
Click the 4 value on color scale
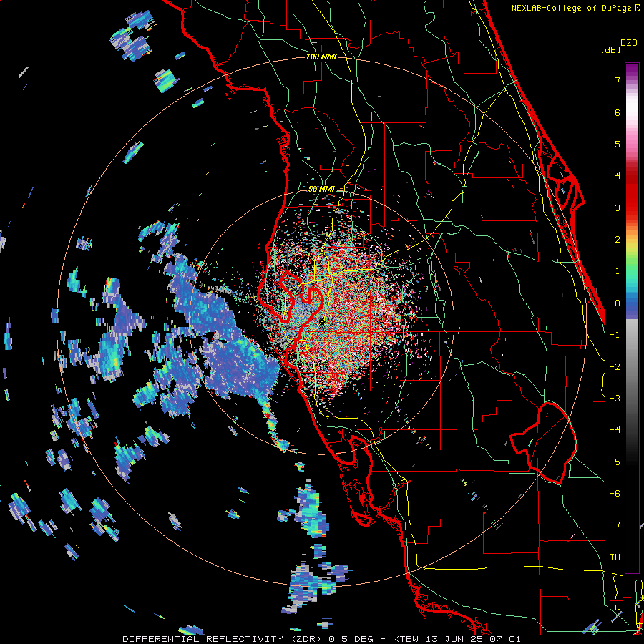click(618, 176)
